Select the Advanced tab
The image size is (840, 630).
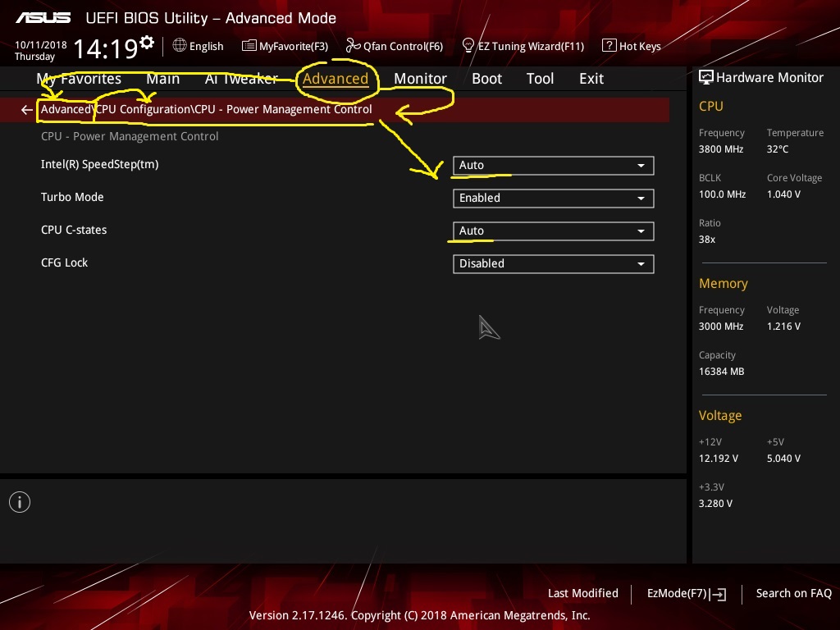pyautogui.click(x=336, y=79)
